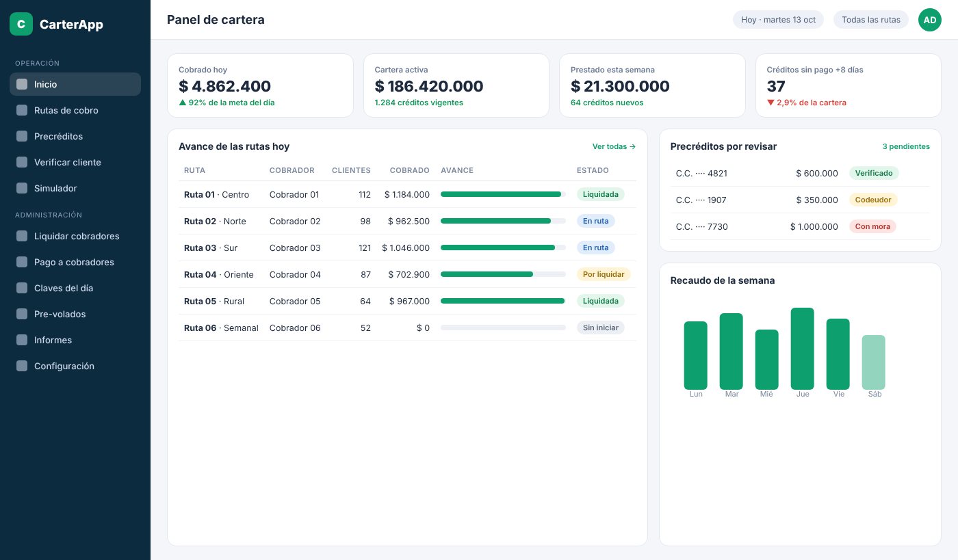Click the 3 pendientes link
Viewport: 958px width, 560px height.
tap(906, 146)
